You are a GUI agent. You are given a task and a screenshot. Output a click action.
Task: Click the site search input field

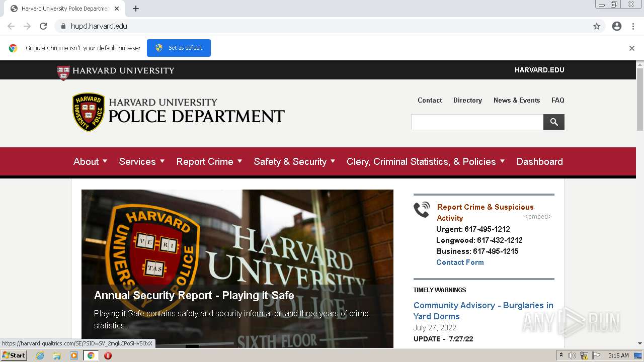477,122
